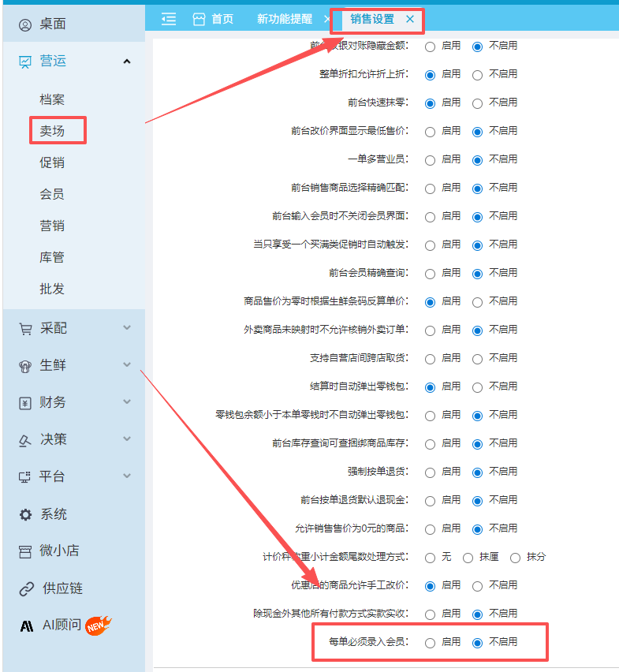Enable 前台库存查询可查捆绑商品库存
This screenshot has height=672, width=619.
pos(430,444)
